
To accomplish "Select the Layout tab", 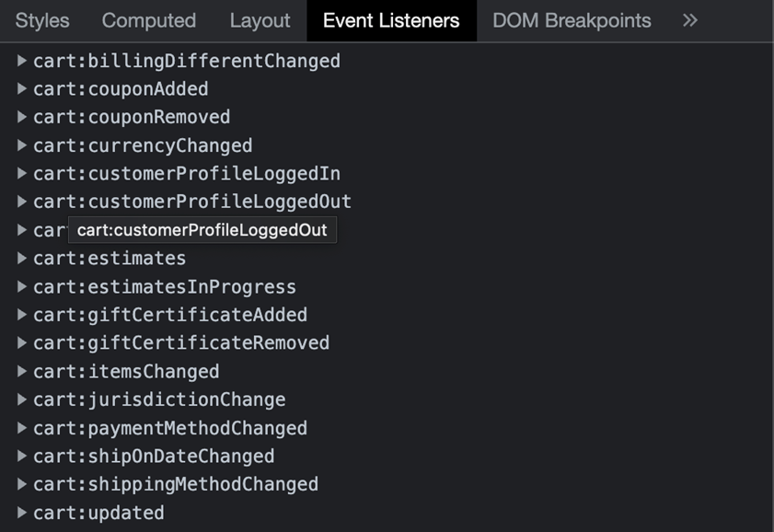I will [260, 20].
